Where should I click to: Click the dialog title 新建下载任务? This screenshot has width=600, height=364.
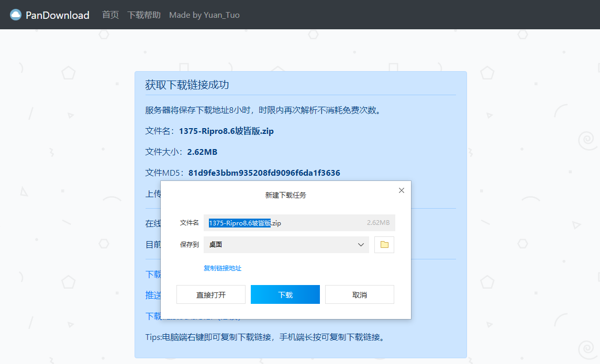pos(285,196)
